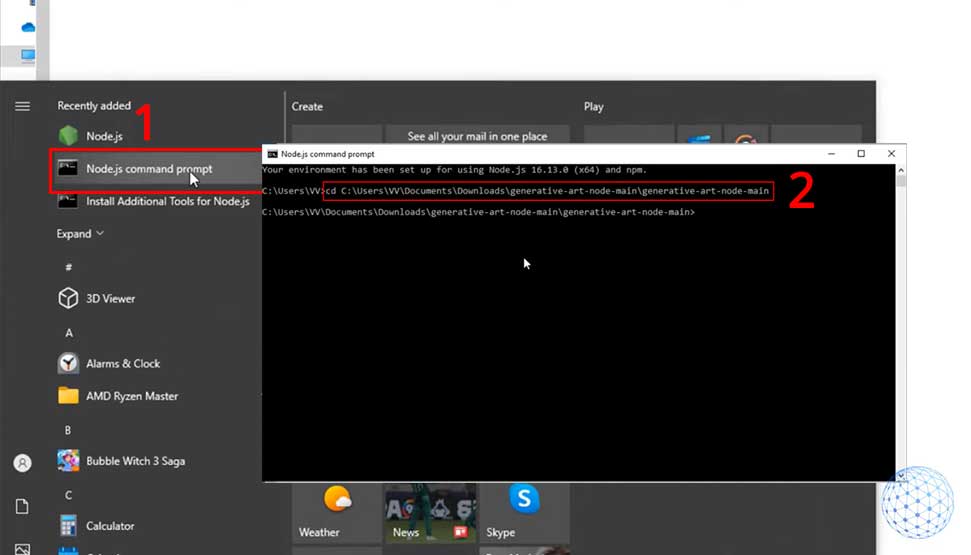Image resolution: width=971 pixels, height=555 pixels.
Task: Click the Play group heading
Action: pos(593,107)
